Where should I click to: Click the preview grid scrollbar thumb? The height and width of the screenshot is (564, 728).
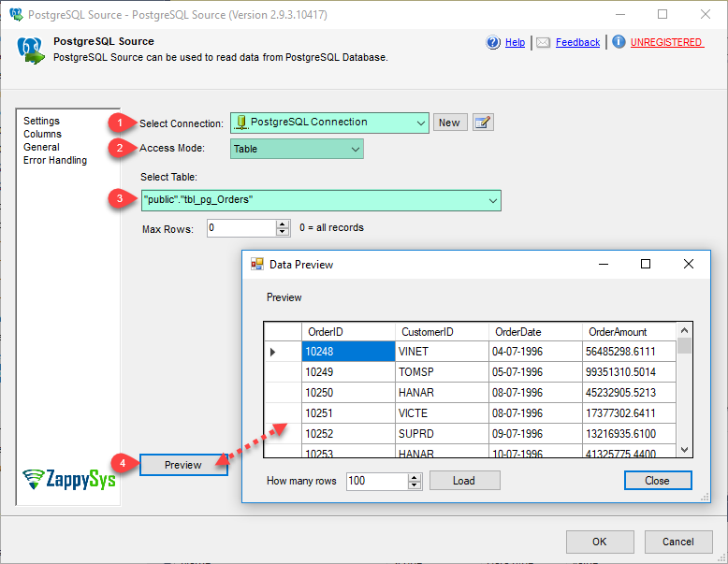[x=684, y=346]
